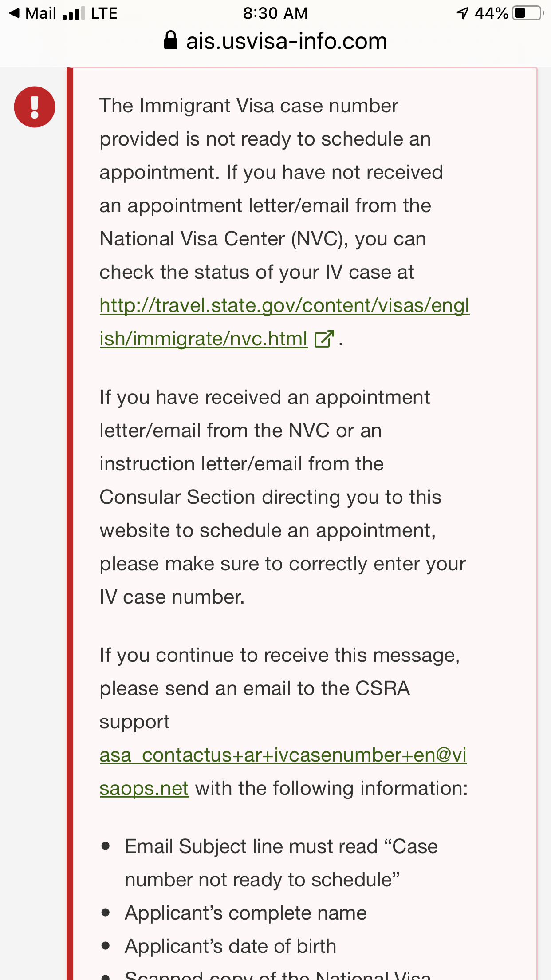Viewport: 551px width, 980px height.
Task: Tap the ais.usvisa-info.com address bar
Action: 275,41
